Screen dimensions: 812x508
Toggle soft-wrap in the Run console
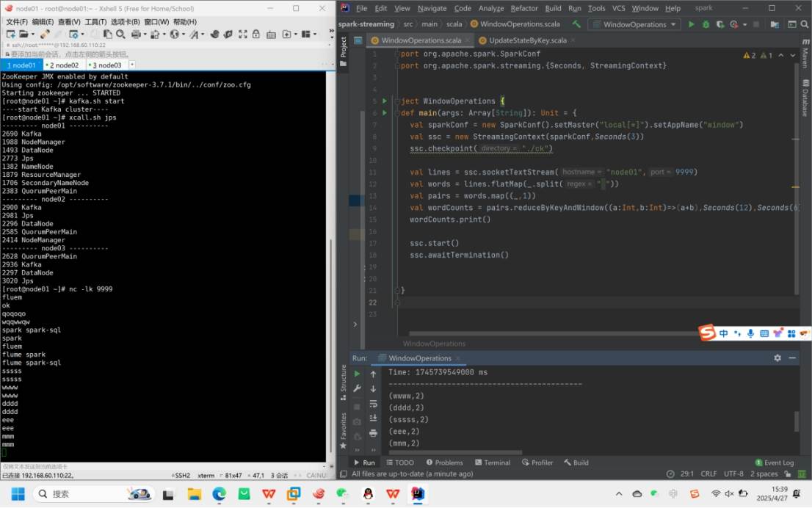click(373, 404)
